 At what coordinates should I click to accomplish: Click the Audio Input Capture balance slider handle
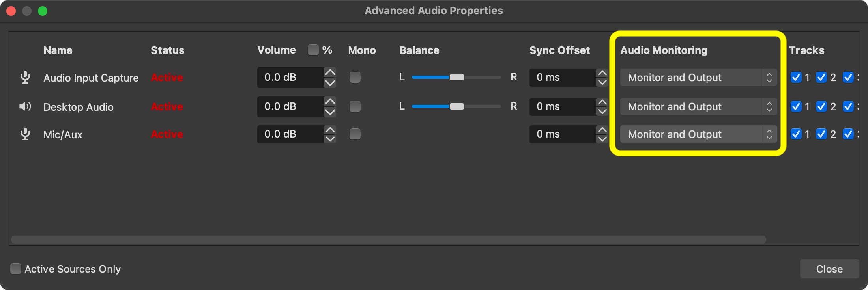pos(457,77)
